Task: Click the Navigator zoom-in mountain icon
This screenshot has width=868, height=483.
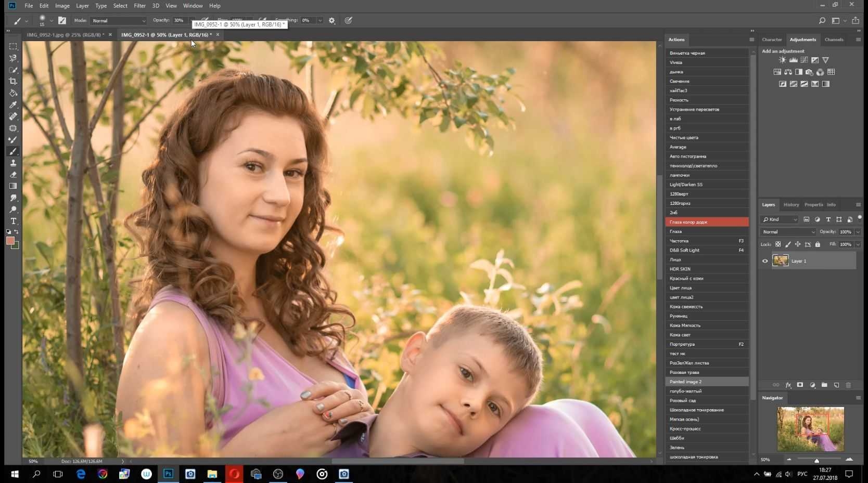Action: tap(849, 460)
